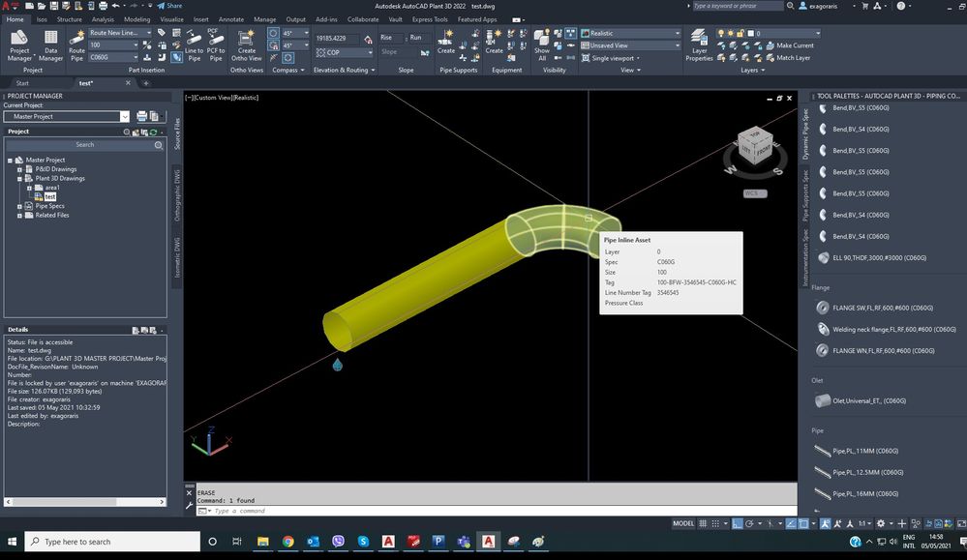The width and height of the screenshot is (967, 560).
Task: Click Match Layer button
Action: click(x=788, y=58)
